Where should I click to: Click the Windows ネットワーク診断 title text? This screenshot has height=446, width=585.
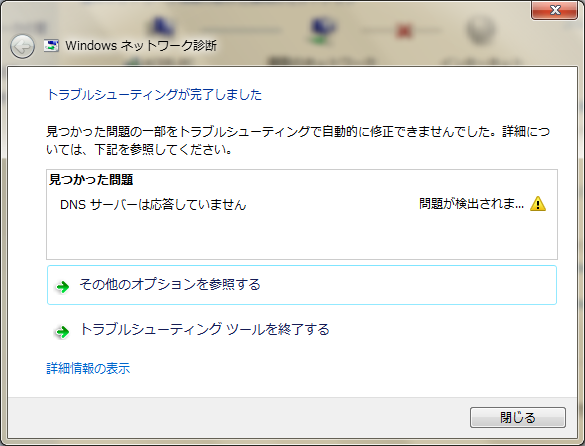click(141, 46)
